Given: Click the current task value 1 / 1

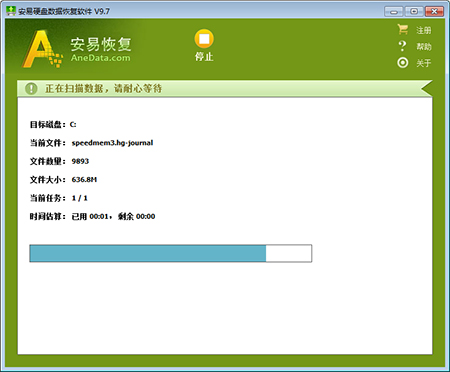Looking at the screenshot, I should [x=80, y=198].
